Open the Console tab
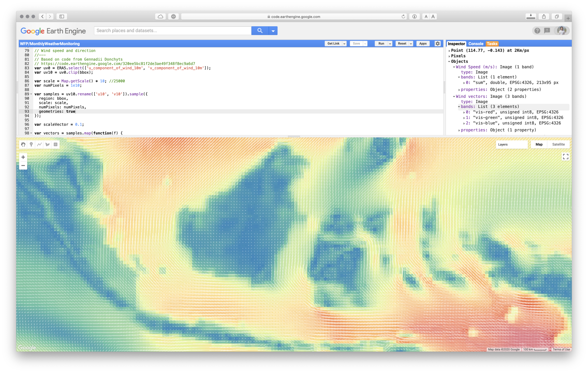This screenshot has height=373, width=588. click(476, 44)
